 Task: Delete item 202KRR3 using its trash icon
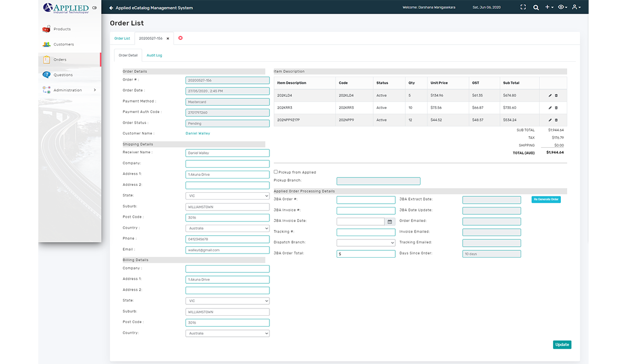[556, 108]
